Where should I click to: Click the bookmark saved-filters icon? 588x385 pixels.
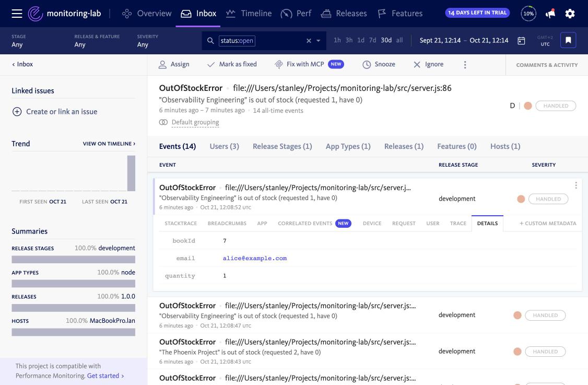[x=568, y=40]
